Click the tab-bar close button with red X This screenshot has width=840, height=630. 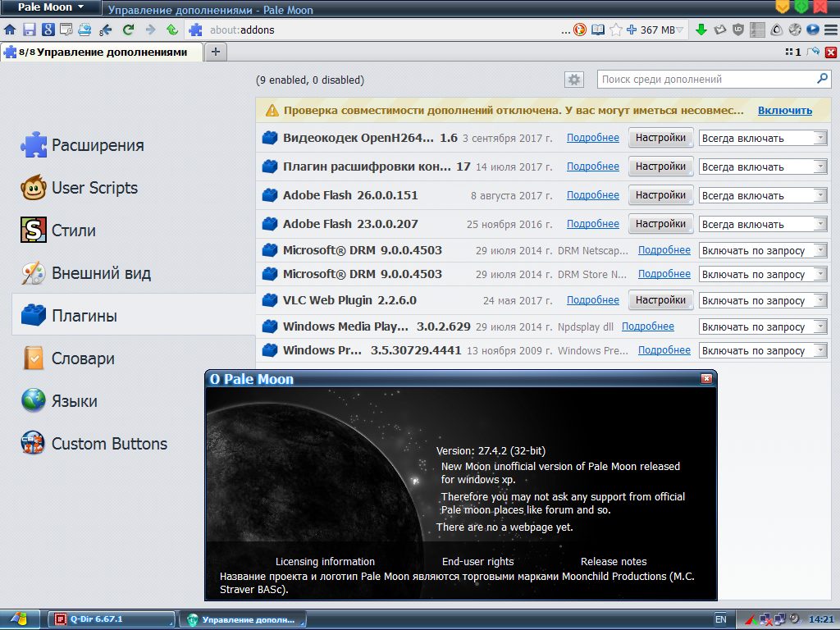[x=831, y=52]
